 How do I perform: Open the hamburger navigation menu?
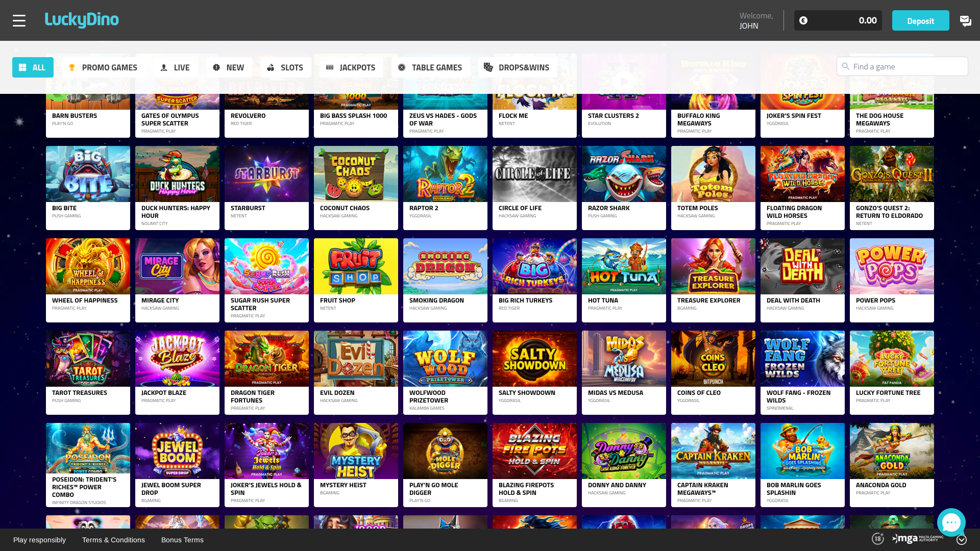(x=19, y=20)
